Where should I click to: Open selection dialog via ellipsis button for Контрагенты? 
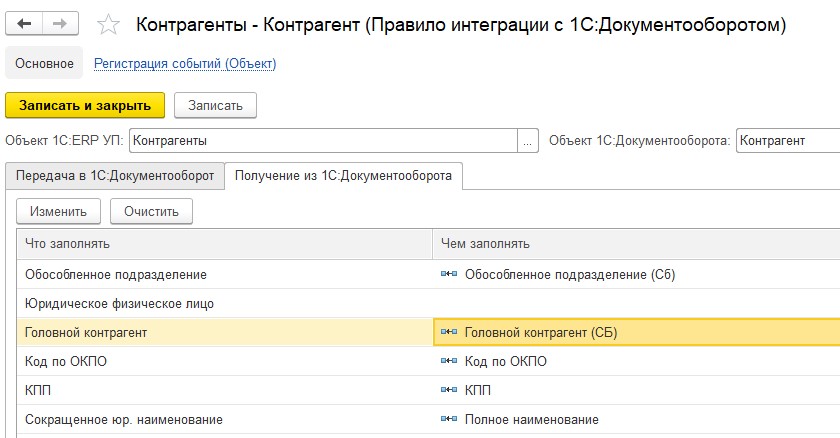[x=528, y=141]
